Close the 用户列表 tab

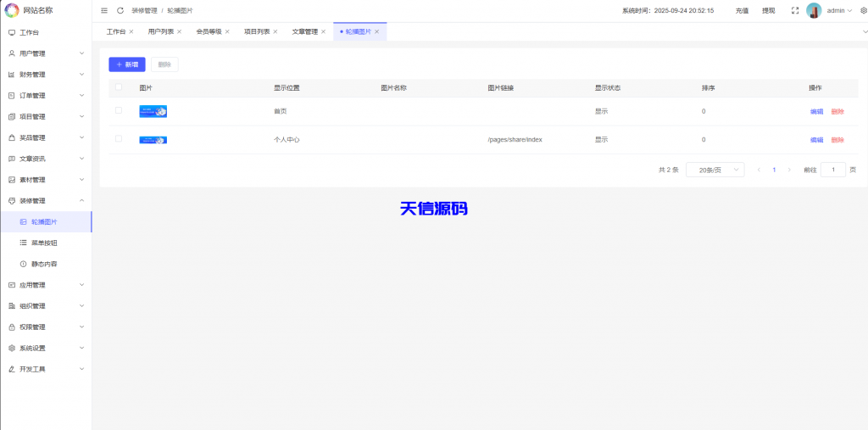click(x=180, y=31)
